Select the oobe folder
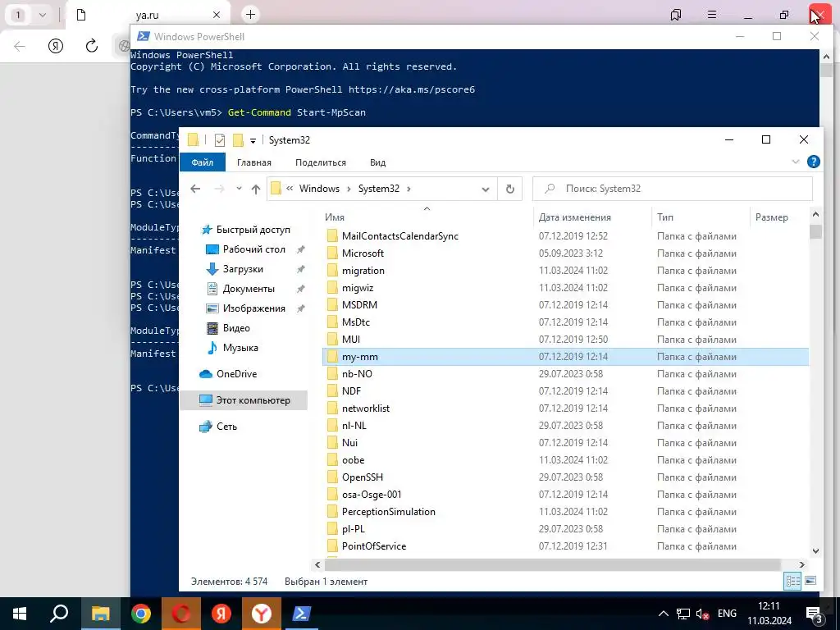The width and height of the screenshot is (840, 630). pos(353,459)
